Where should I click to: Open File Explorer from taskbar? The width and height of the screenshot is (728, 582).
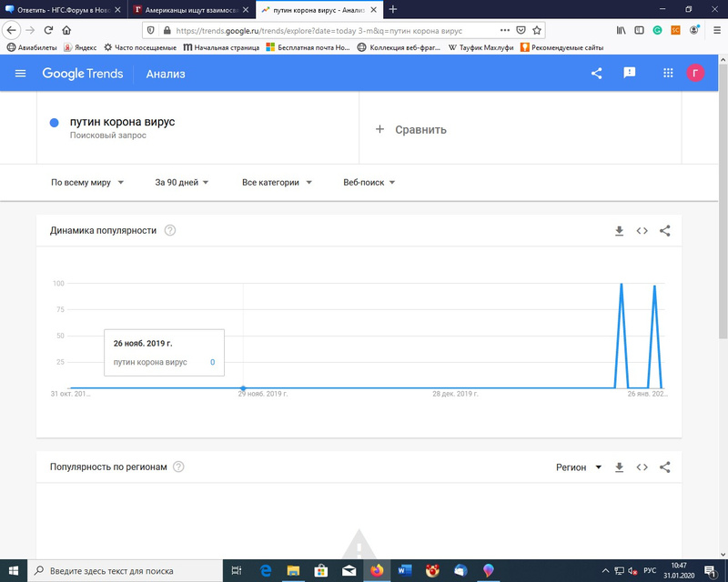click(293, 570)
